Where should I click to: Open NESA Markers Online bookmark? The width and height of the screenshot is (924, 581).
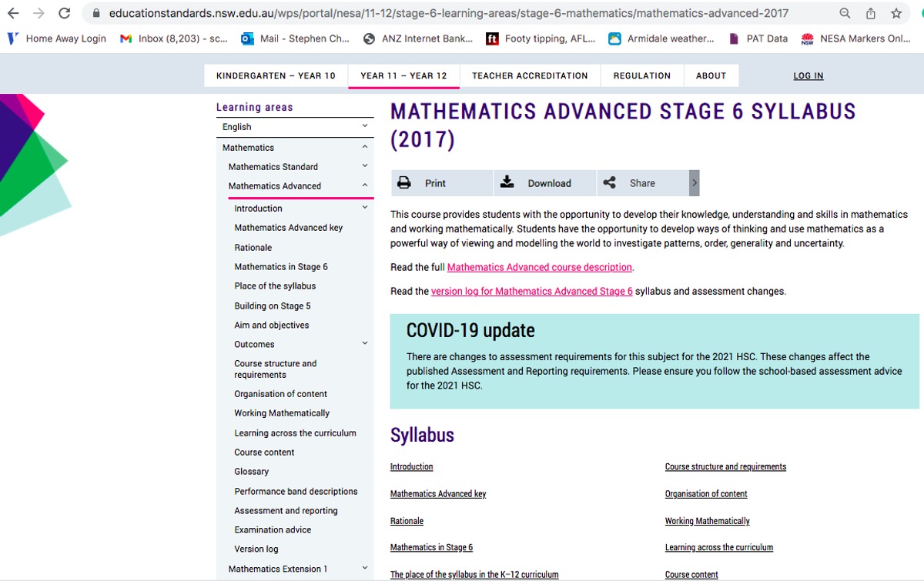pos(856,38)
